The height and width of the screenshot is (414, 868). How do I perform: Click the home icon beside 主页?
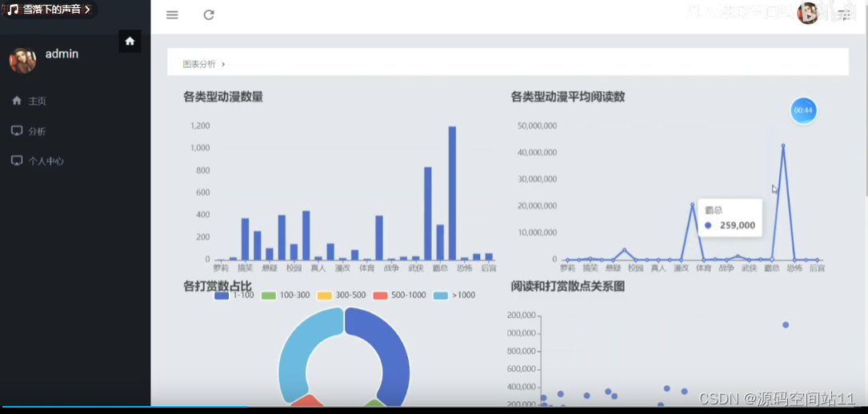coord(17,101)
